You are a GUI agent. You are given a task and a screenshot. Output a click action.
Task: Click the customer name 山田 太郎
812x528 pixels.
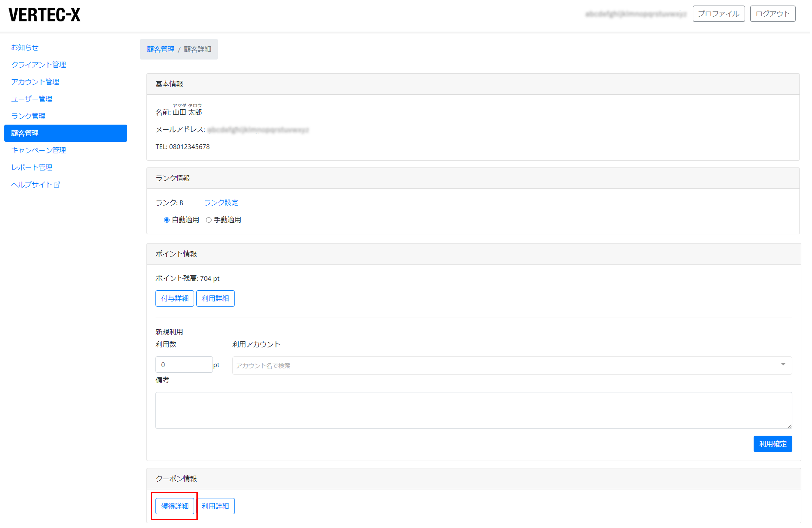coord(187,112)
